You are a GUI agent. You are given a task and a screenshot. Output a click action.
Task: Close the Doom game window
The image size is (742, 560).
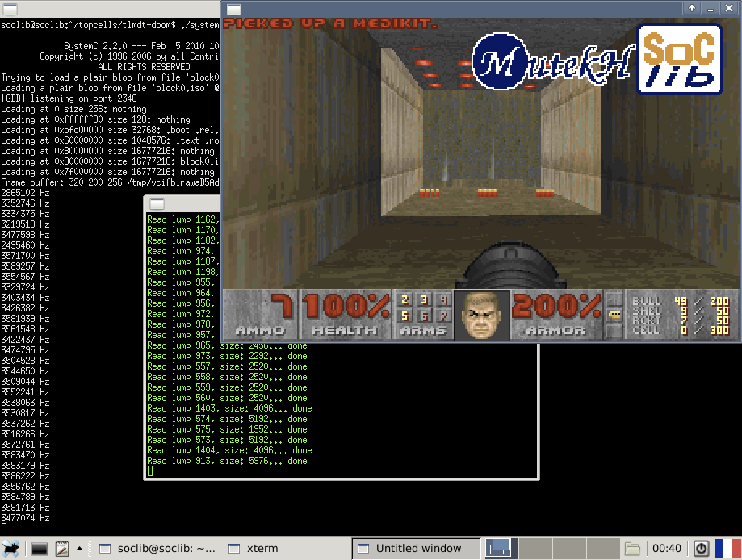729,8
